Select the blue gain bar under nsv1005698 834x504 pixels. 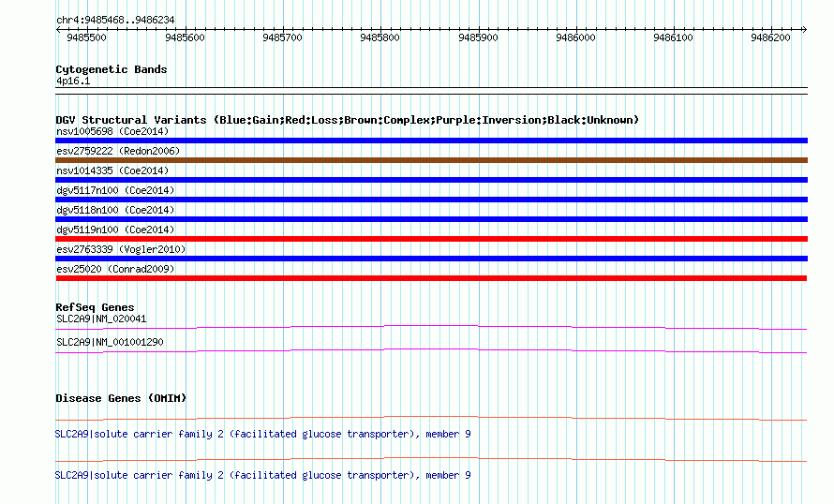431,141
